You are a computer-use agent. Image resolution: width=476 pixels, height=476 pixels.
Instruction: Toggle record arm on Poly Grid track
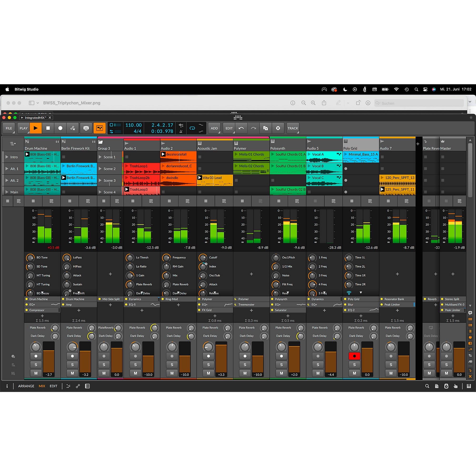(x=354, y=356)
